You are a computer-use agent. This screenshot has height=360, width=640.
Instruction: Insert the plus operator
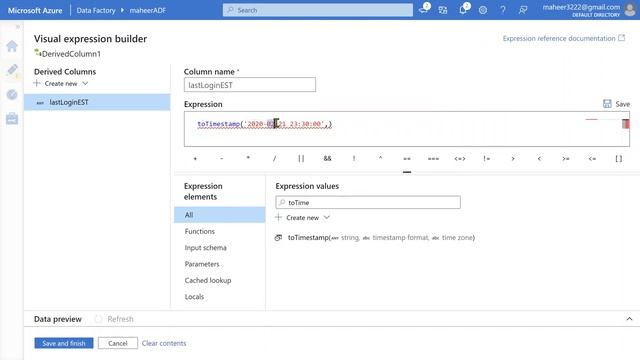(195, 158)
